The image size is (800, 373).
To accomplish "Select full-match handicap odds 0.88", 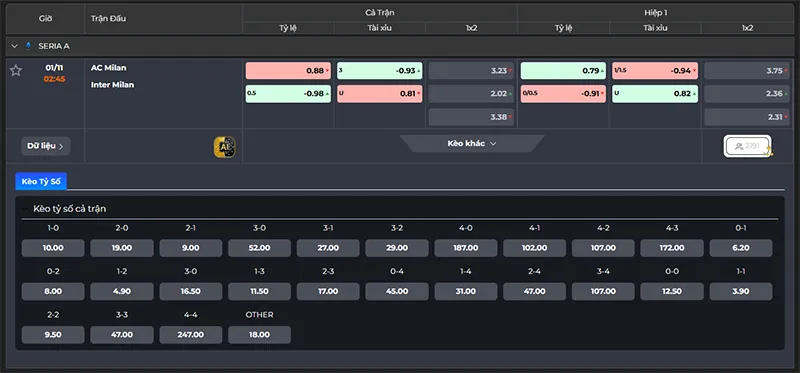I will (x=288, y=71).
